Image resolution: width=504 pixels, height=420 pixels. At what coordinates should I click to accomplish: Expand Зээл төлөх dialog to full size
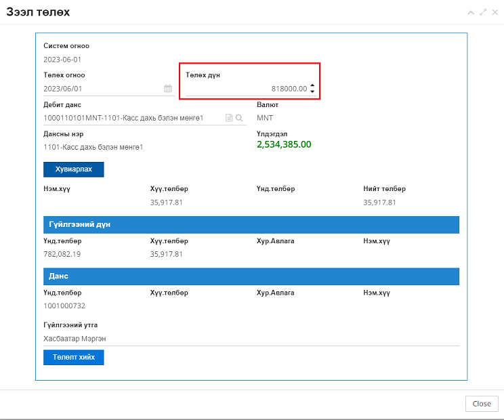[x=483, y=13]
